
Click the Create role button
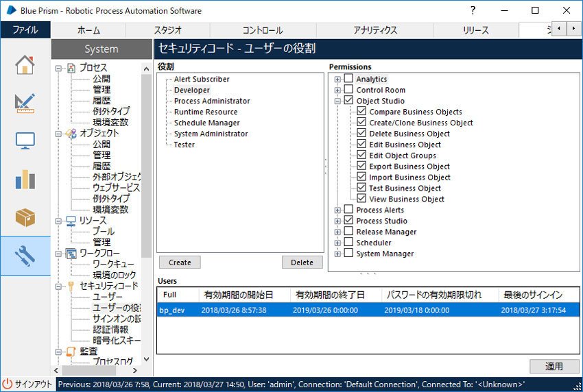click(x=180, y=262)
